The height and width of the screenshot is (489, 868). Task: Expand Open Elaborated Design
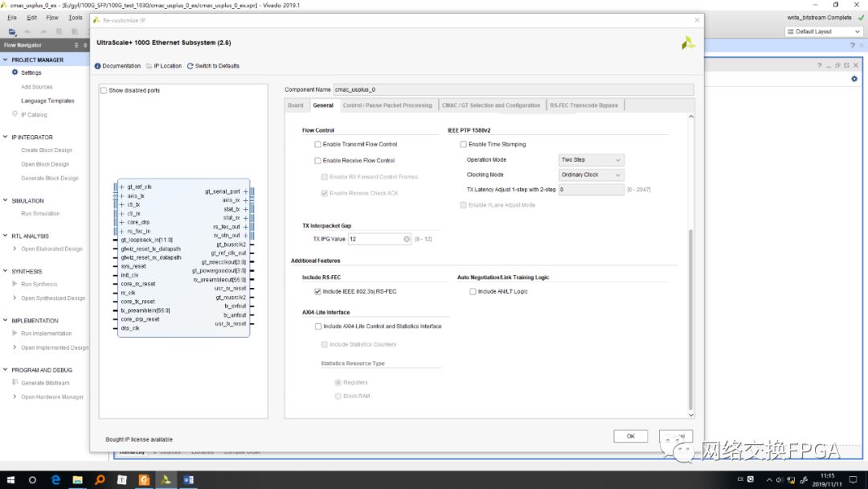(x=14, y=249)
